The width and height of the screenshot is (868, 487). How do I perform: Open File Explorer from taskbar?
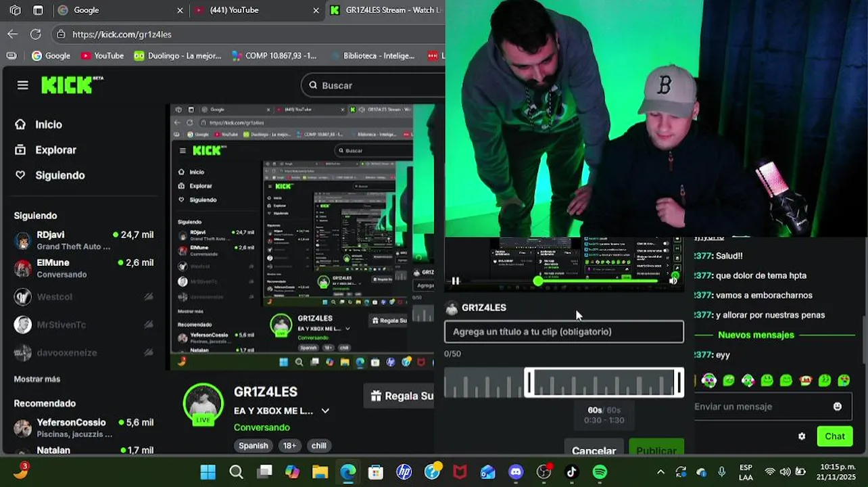(320, 471)
